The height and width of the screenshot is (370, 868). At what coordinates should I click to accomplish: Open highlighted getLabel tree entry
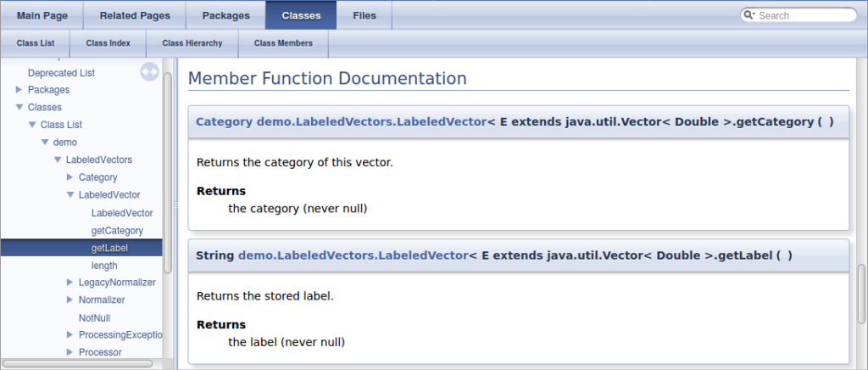click(x=109, y=248)
